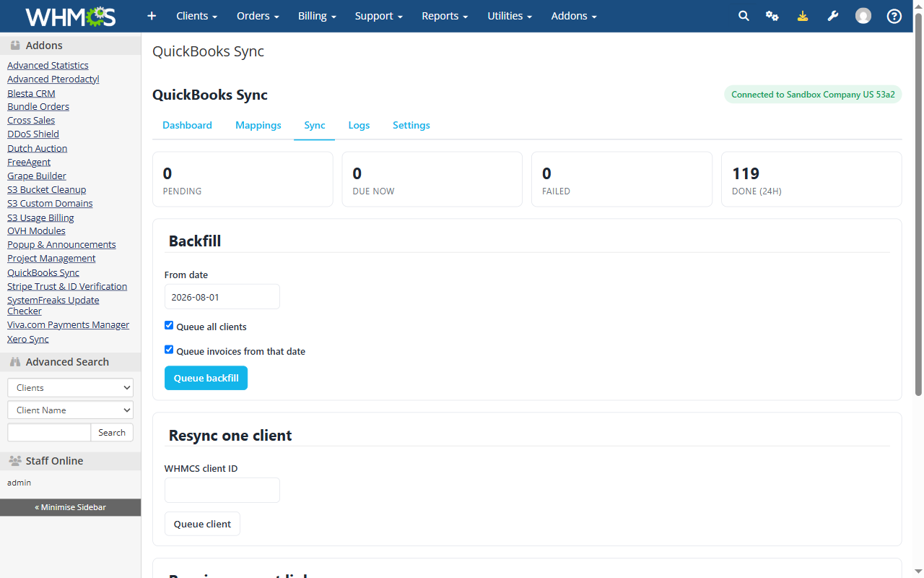This screenshot has height=578, width=924.
Task: Open the Grape Builder link
Action: coord(37,176)
